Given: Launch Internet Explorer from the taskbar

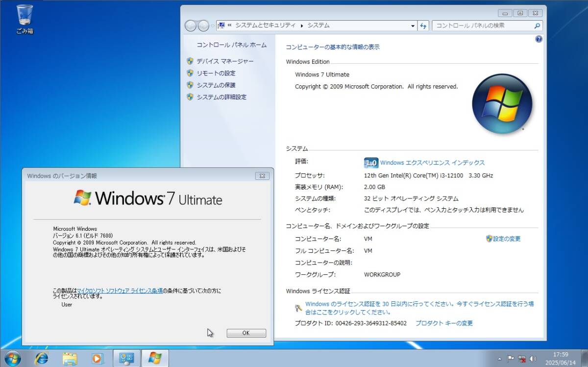Looking at the screenshot, I should click(x=42, y=358).
